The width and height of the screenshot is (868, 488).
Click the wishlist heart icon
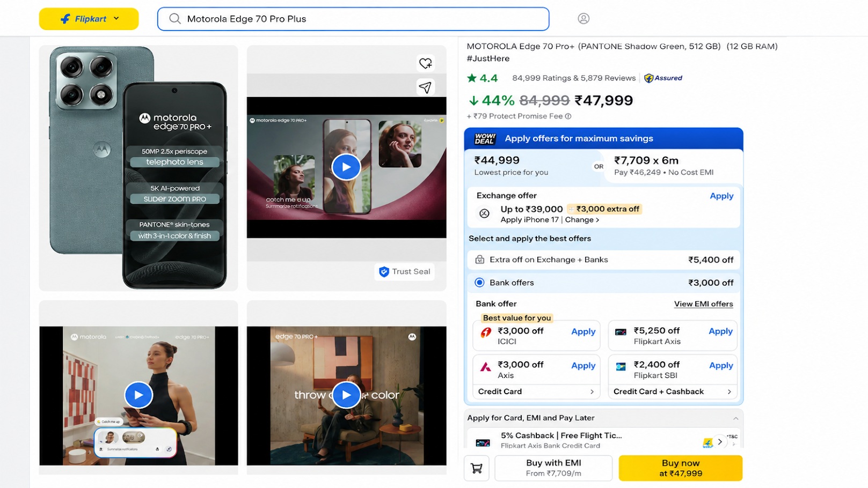(425, 63)
